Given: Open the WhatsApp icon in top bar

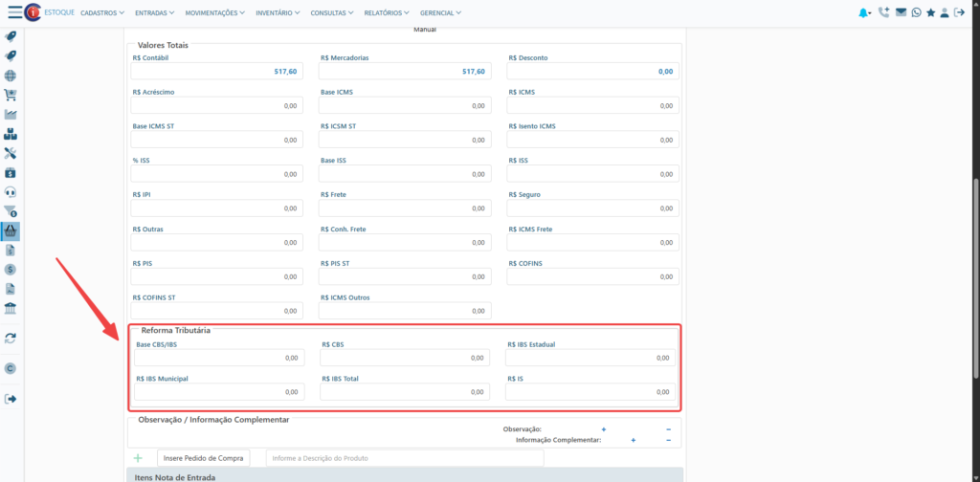Looking at the screenshot, I should [x=916, y=12].
